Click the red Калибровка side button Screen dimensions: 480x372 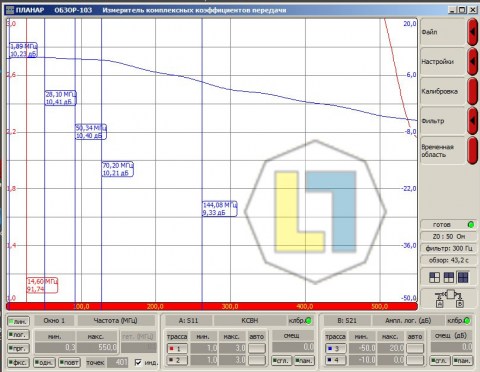tap(473, 91)
